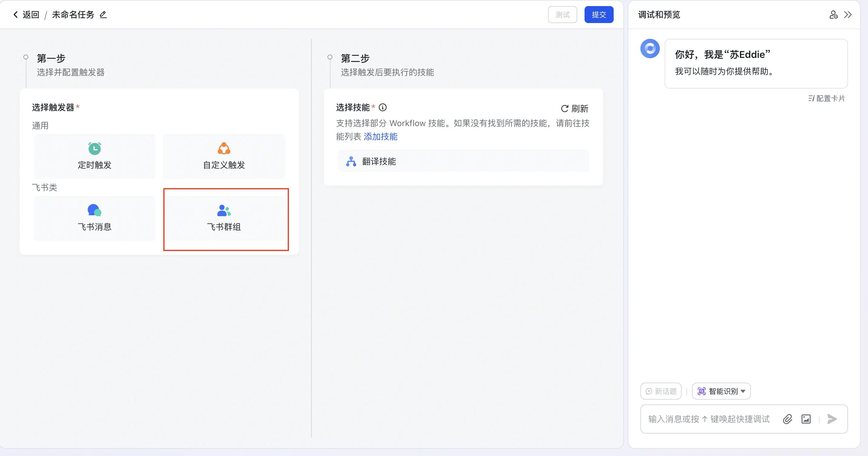Choose the 飞书消息 chat bubble icon
868x456 pixels.
[x=94, y=210]
